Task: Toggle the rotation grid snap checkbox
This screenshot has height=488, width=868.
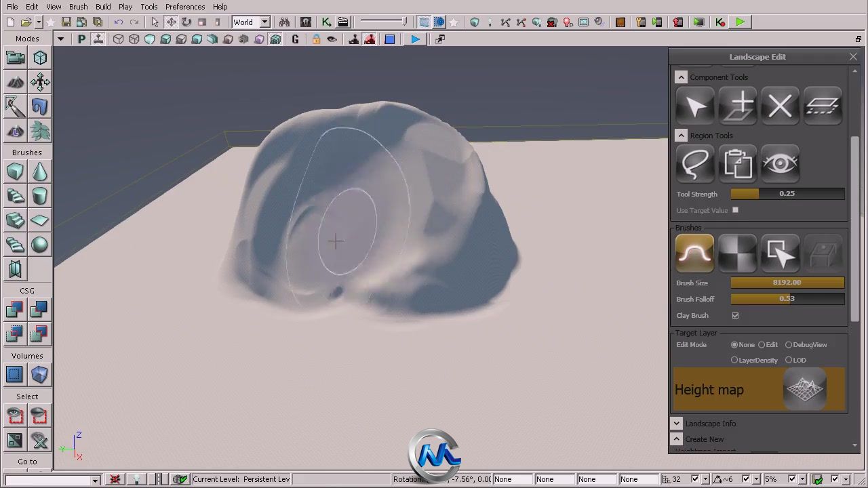Action: tap(746, 479)
